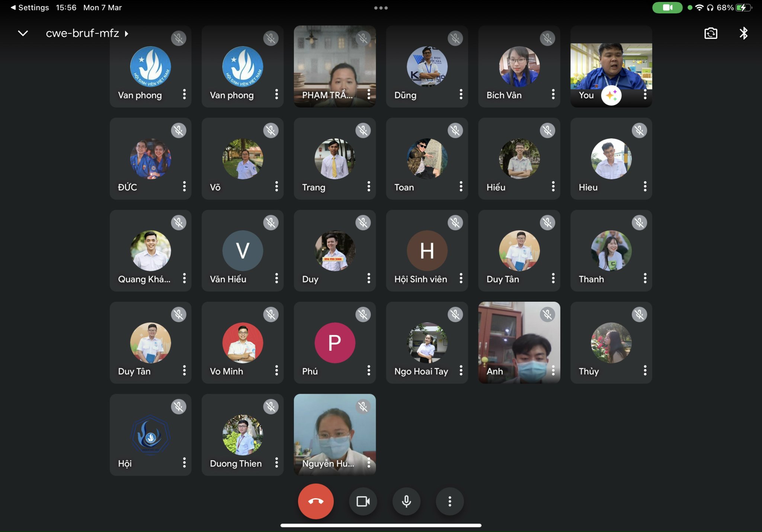Image resolution: width=762 pixels, height=532 pixels.
Task: Open more options in bottom call controls
Action: (449, 501)
